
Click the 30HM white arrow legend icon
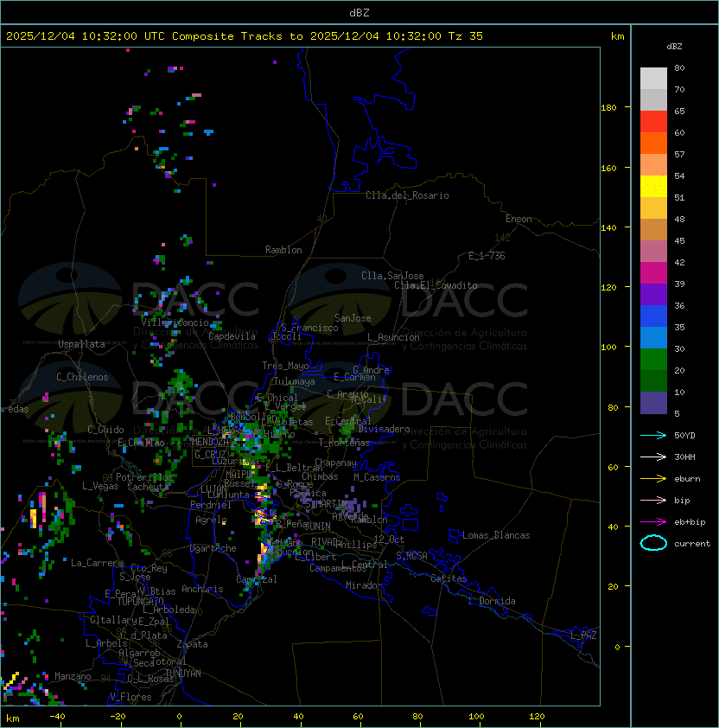click(x=653, y=457)
